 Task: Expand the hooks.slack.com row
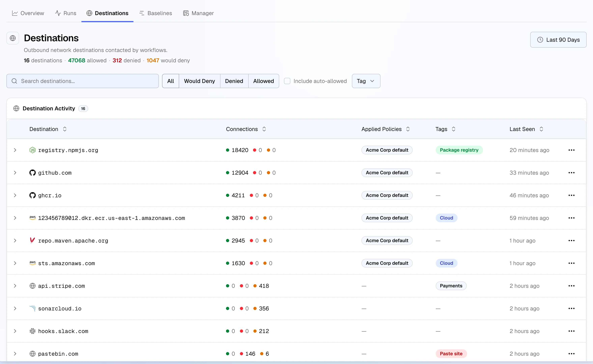(x=15, y=331)
